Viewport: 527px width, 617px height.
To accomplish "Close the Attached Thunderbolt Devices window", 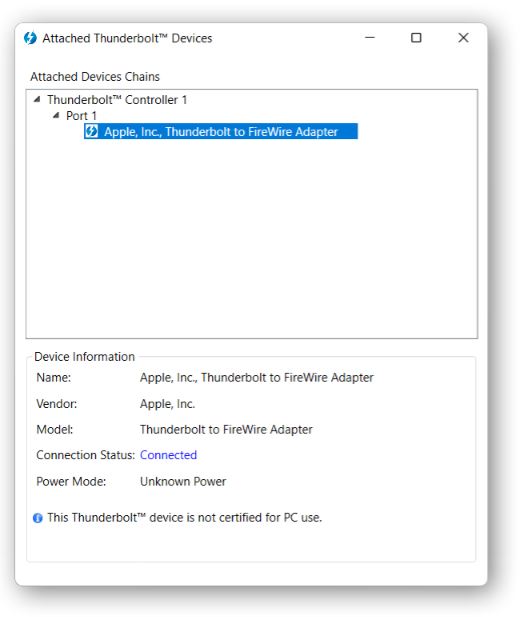I will 464,38.
